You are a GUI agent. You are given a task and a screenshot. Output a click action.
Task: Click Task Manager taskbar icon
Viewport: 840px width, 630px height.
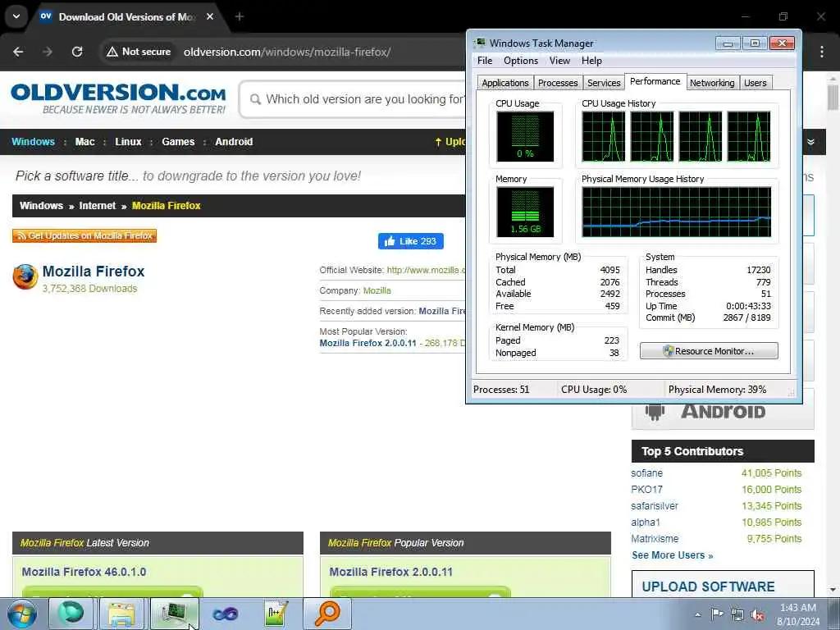tap(175, 614)
